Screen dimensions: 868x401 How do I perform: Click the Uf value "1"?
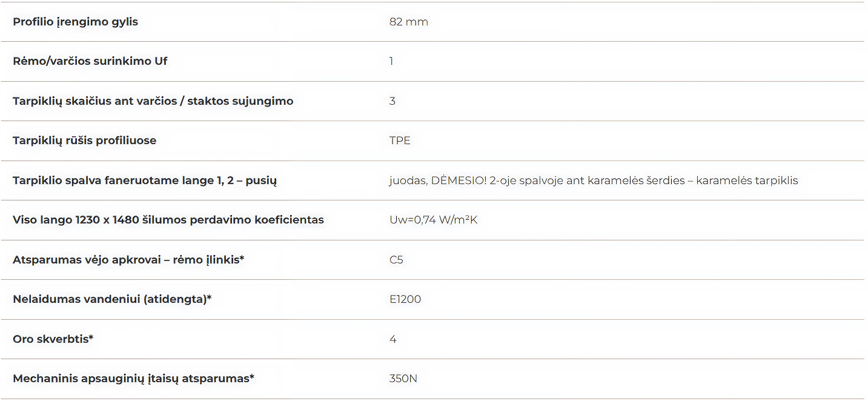[391, 61]
